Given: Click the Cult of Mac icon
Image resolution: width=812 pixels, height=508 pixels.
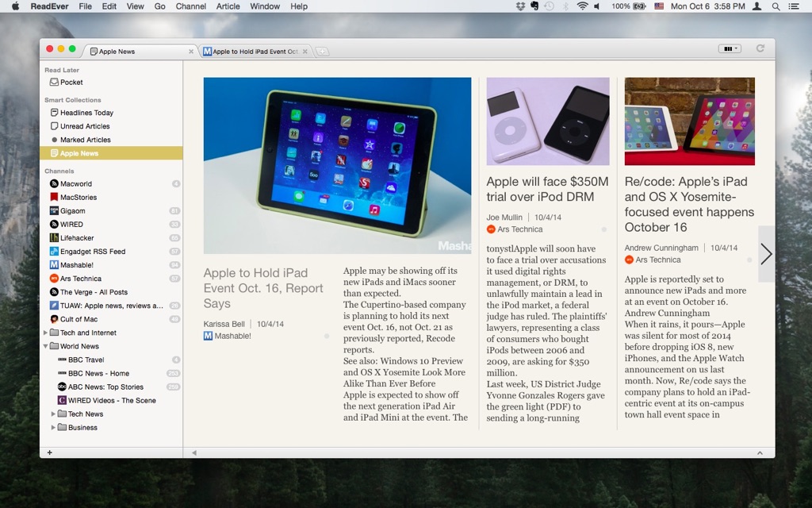Looking at the screenshot, I should tap(54, 319).
